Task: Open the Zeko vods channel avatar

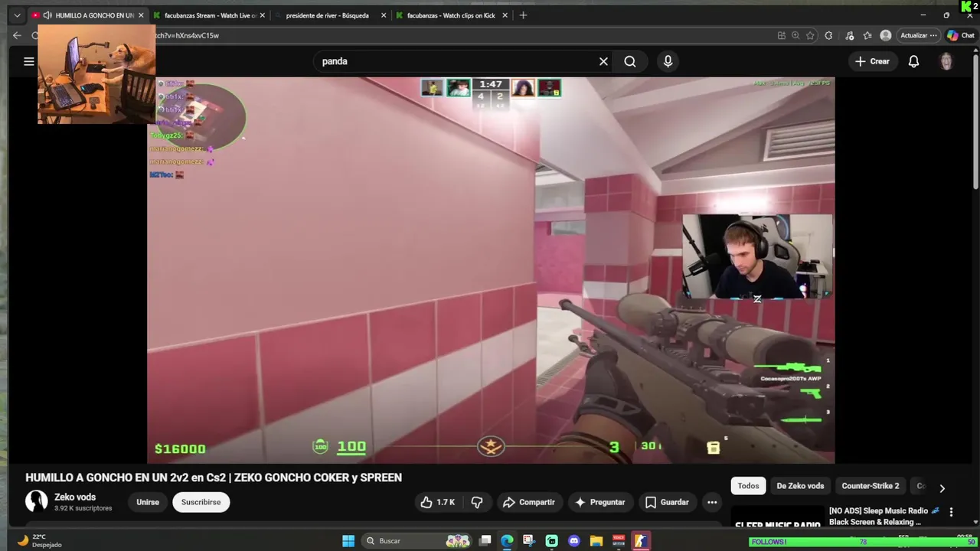Action: [x=37, y=501]
